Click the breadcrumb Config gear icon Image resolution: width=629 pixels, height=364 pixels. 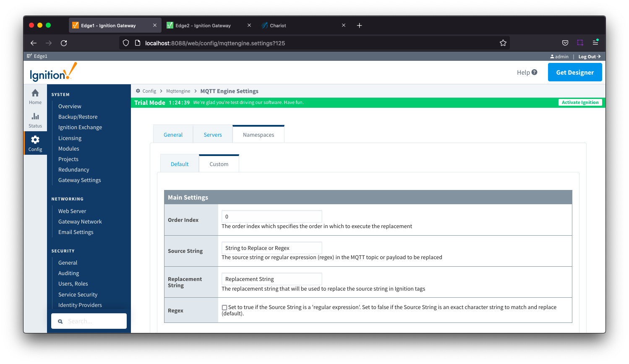[x=138, y=91]
